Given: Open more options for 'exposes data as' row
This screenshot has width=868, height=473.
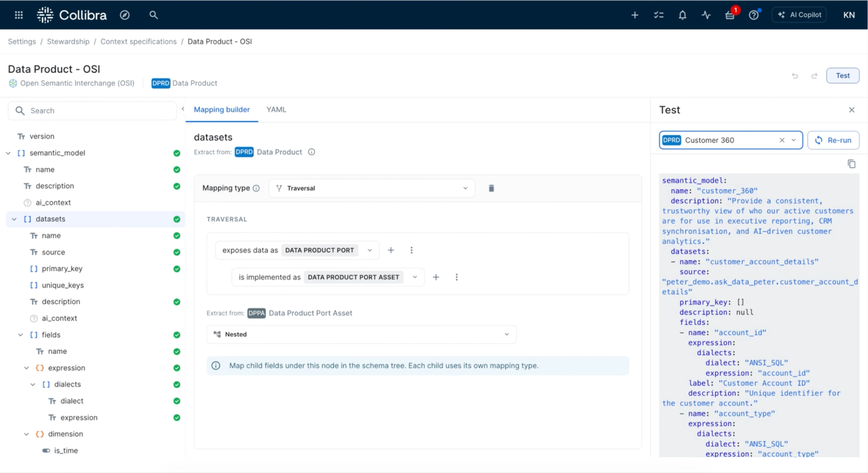Looking at the screenshot, I should click(x=412, y=250).
